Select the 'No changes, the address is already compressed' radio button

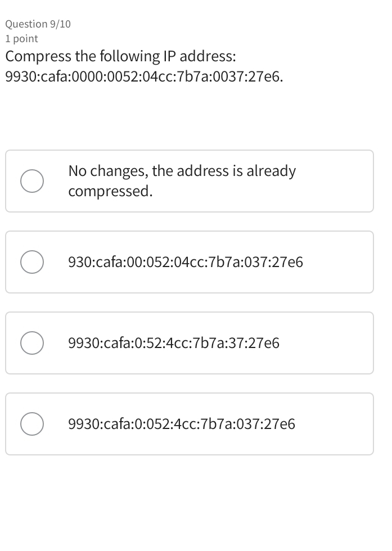click(32, 181)
